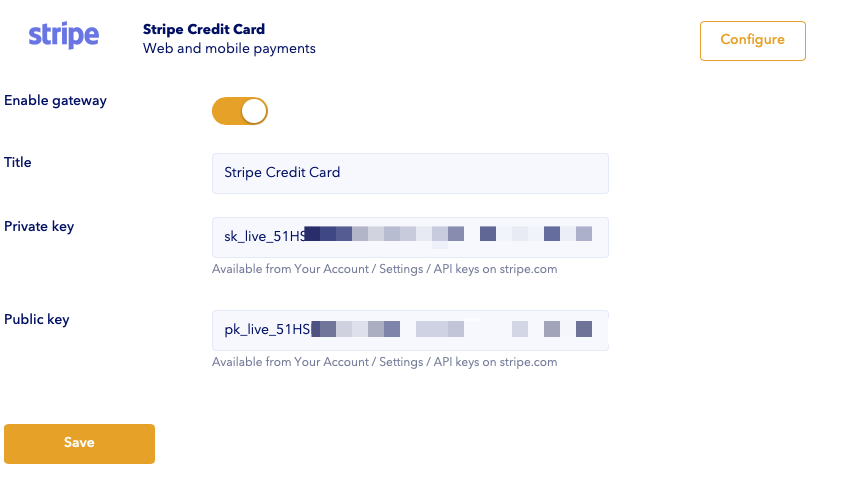
Task: Click the Private key label
Action: [39, 227]
